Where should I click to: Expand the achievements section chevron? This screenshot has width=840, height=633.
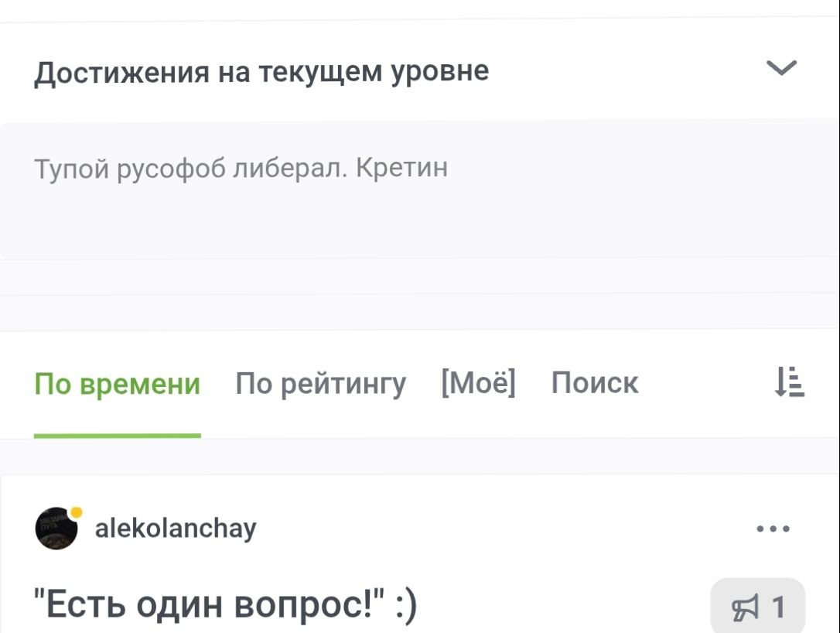pos(781,69)
